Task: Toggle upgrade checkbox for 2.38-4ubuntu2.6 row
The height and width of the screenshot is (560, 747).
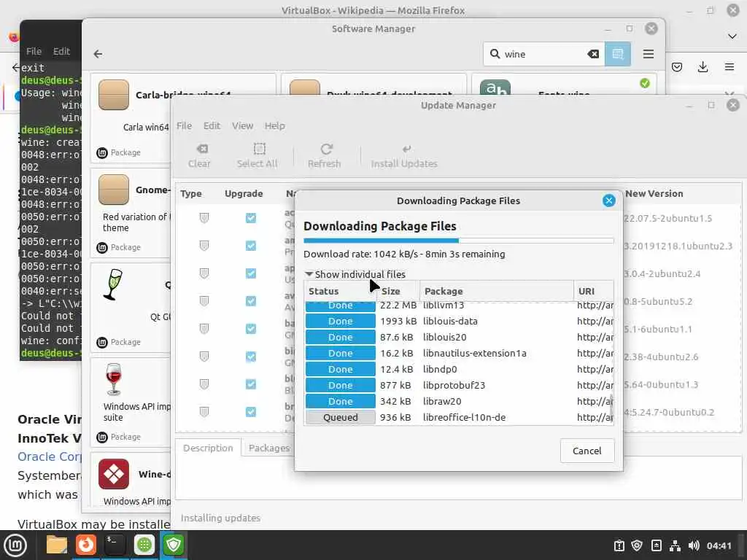Action: [x=251, y=356]
